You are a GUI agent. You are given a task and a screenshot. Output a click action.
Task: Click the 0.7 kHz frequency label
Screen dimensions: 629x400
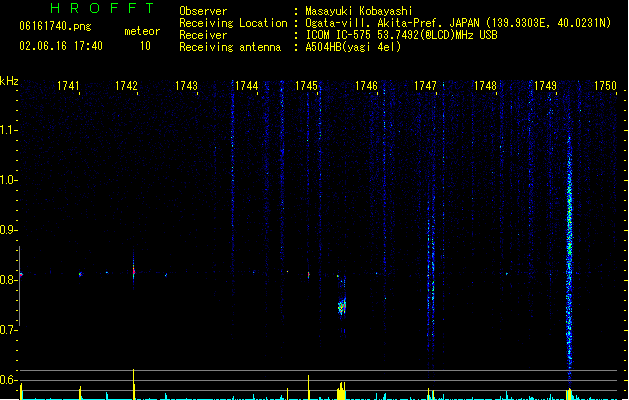click(8, 330)
